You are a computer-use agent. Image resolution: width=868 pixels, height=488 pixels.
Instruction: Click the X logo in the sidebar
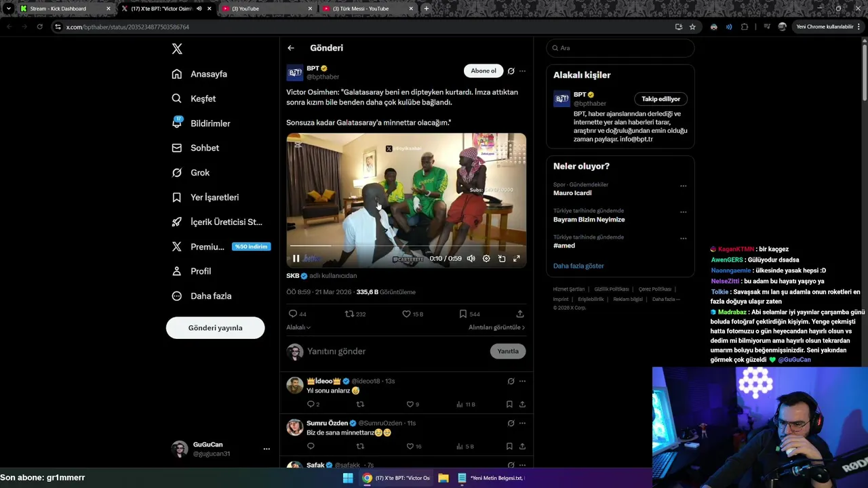[x=177, y=49]
